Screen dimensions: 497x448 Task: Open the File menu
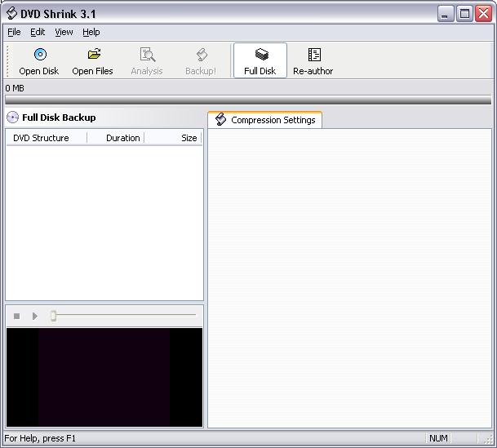14,32
